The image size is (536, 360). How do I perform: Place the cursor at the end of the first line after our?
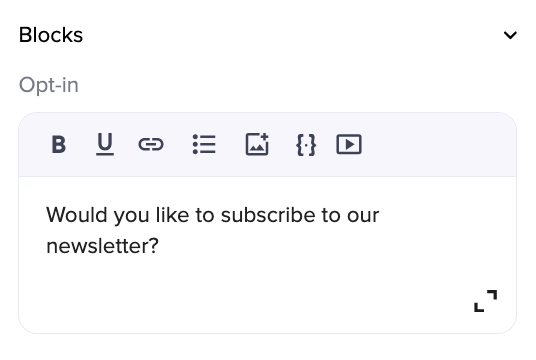(380, 215)
